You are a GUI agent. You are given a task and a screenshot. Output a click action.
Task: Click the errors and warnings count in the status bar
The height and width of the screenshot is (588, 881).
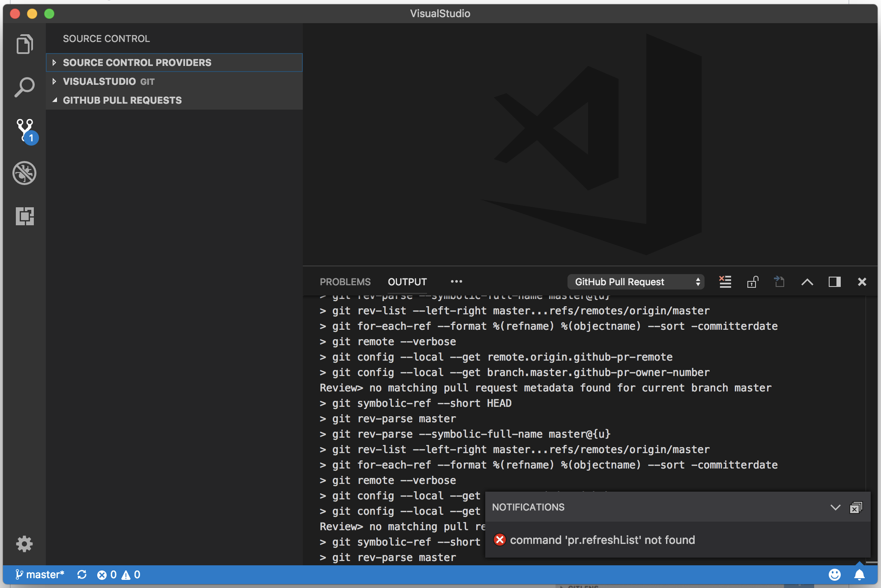coord(119,575)
